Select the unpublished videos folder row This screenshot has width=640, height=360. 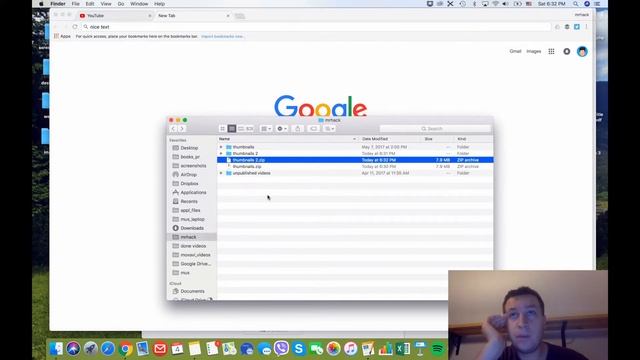click(x=355, y=173)
